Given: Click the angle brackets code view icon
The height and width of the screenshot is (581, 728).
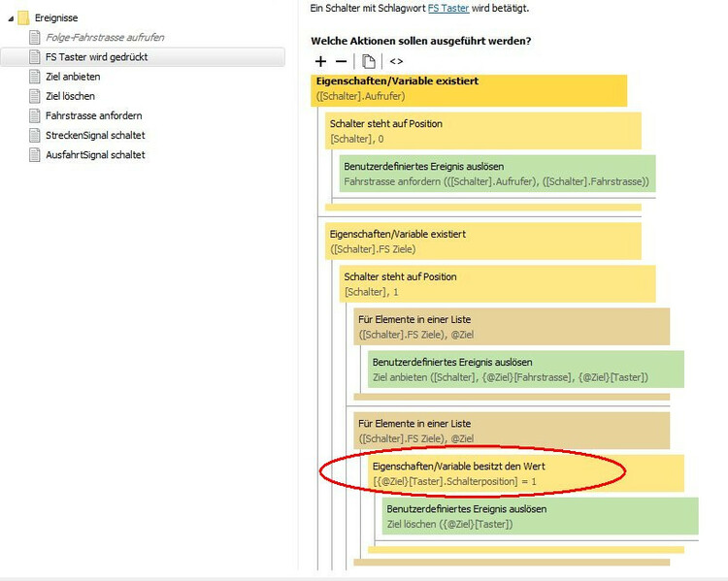Looking at the screenshot, I should [x=396, y=61].
